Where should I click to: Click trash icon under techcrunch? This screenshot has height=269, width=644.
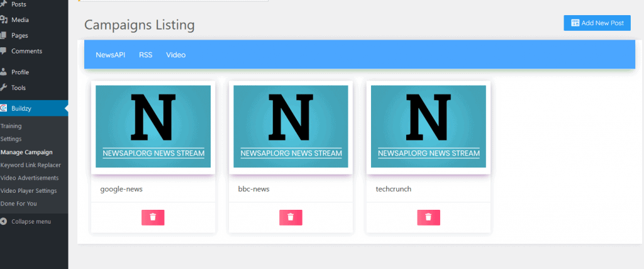428,217
